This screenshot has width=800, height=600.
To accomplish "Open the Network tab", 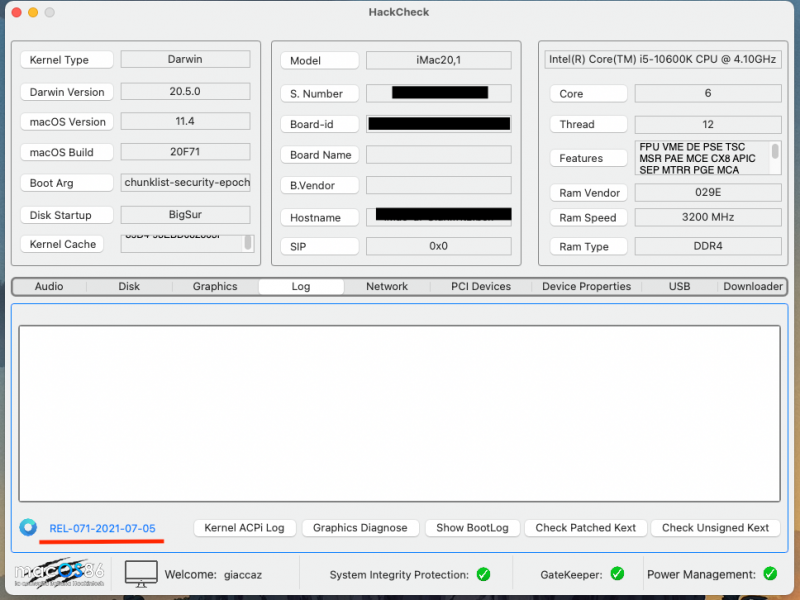I will [387, 286].
